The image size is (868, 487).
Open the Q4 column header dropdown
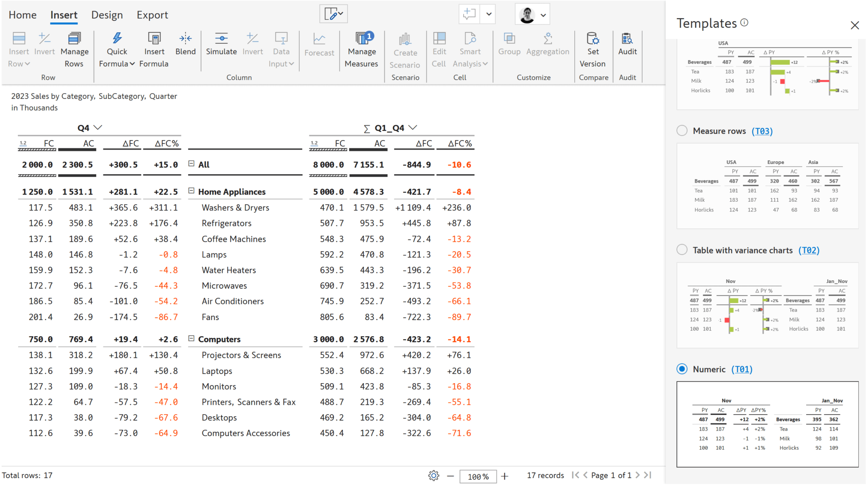point(99,127)
